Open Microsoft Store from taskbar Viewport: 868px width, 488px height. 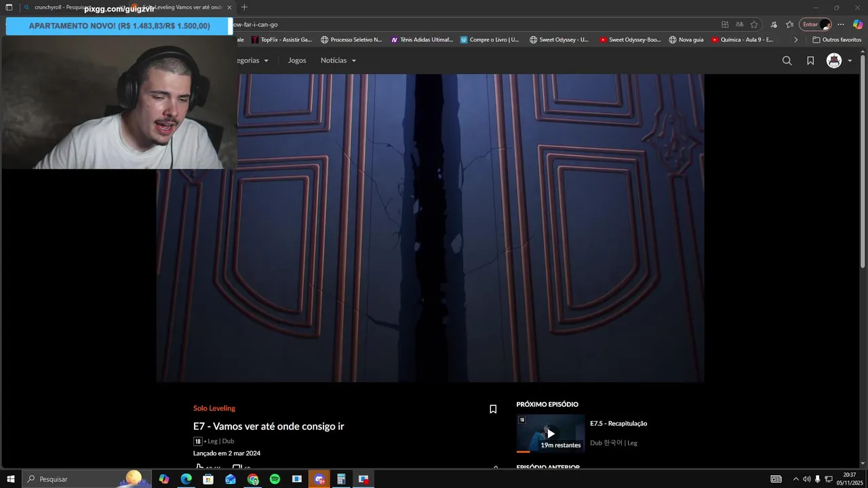pyautogui.click(x=208, y=479)
